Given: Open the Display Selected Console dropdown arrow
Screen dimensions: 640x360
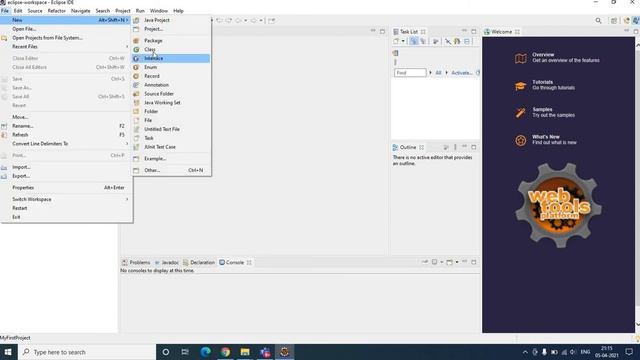Looking at the screenshot, I should pos(442,262).
